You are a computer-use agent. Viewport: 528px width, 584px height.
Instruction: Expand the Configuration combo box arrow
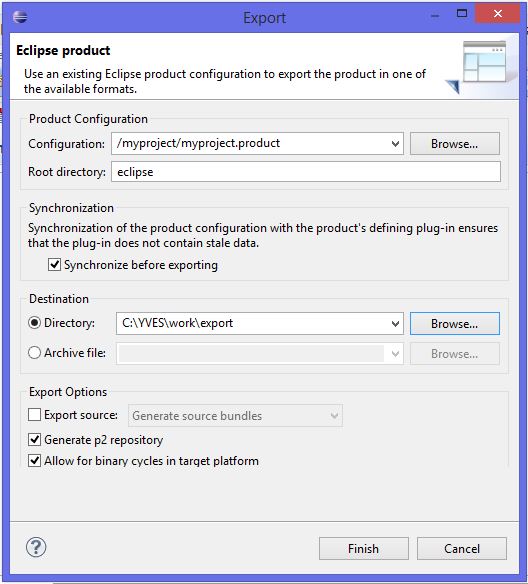tap(395, 143)
